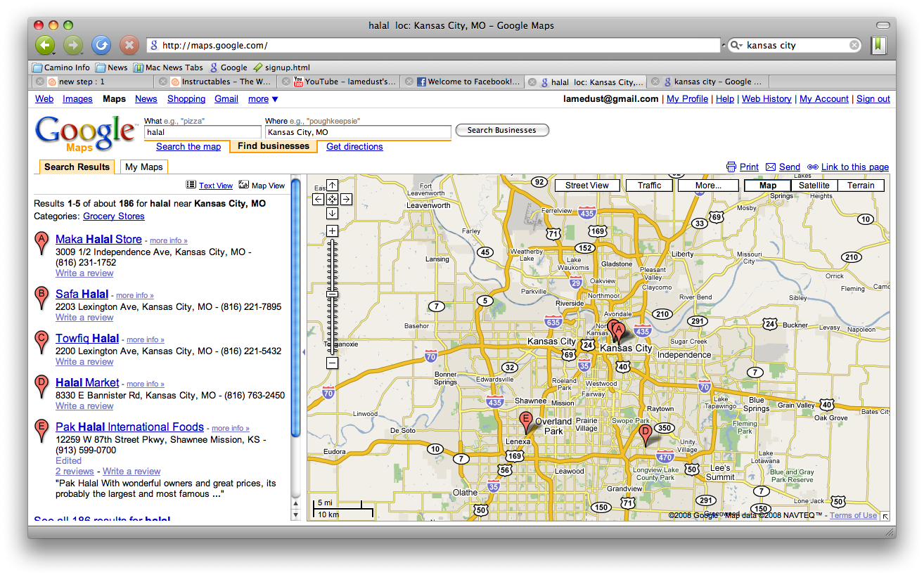Screen dimensions: 924x577
Task: Clear the kansas city search field
Action: click(854, 45)
